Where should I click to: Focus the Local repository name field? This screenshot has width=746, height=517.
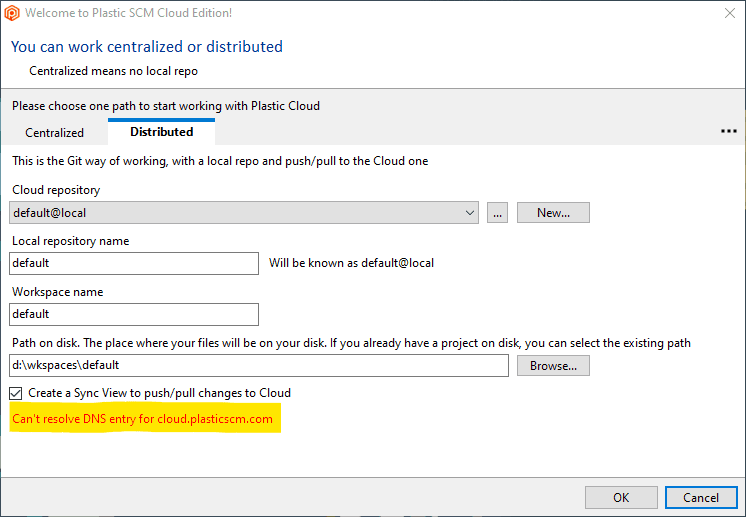pos(134,263)
